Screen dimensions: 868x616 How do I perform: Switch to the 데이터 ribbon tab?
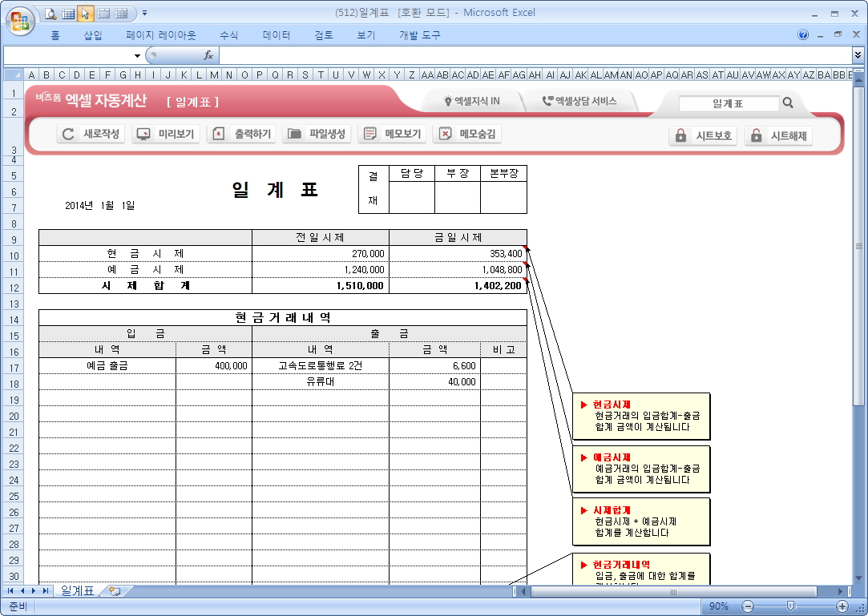coord(277,35)
